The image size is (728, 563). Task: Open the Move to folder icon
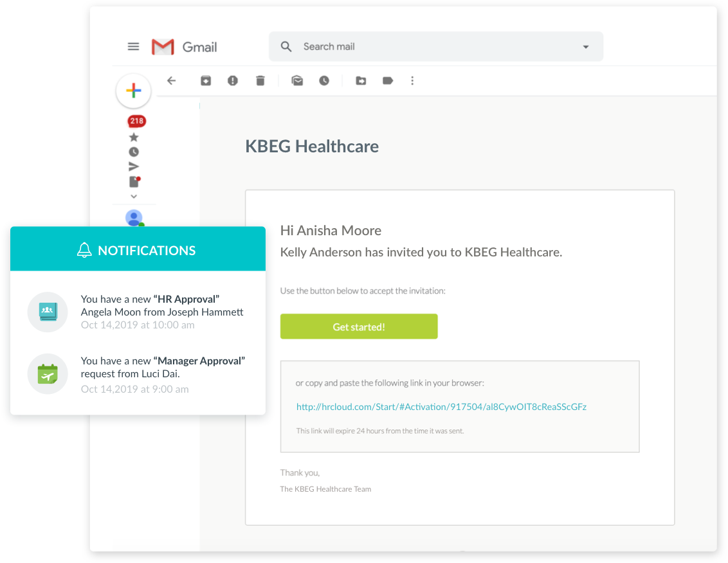(x=361, y=81)
